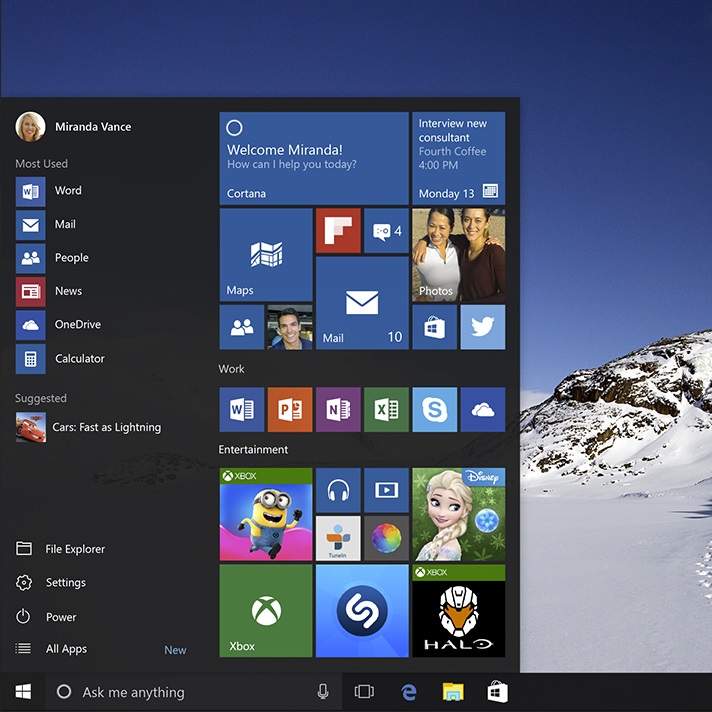The height and width of the screenshot is (712, 712).
Task: Click the contact photo tile beside People
Action: click(x=290, y=327)
